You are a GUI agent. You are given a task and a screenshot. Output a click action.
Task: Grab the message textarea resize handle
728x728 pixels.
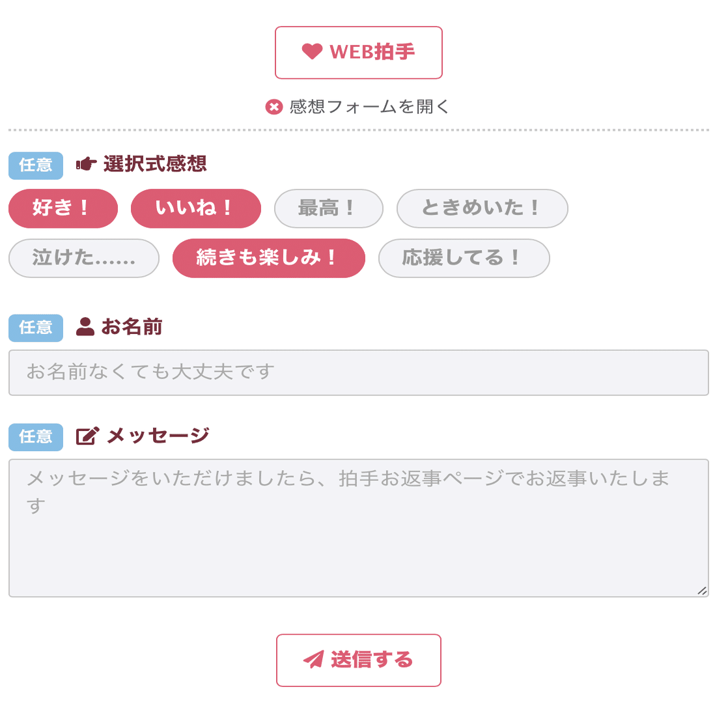[x=702, y=591]
